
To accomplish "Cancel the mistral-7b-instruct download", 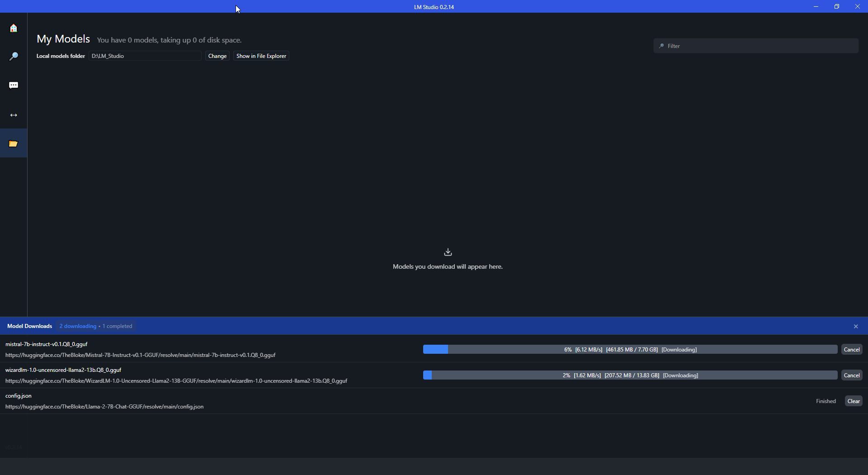I will 852,350.
